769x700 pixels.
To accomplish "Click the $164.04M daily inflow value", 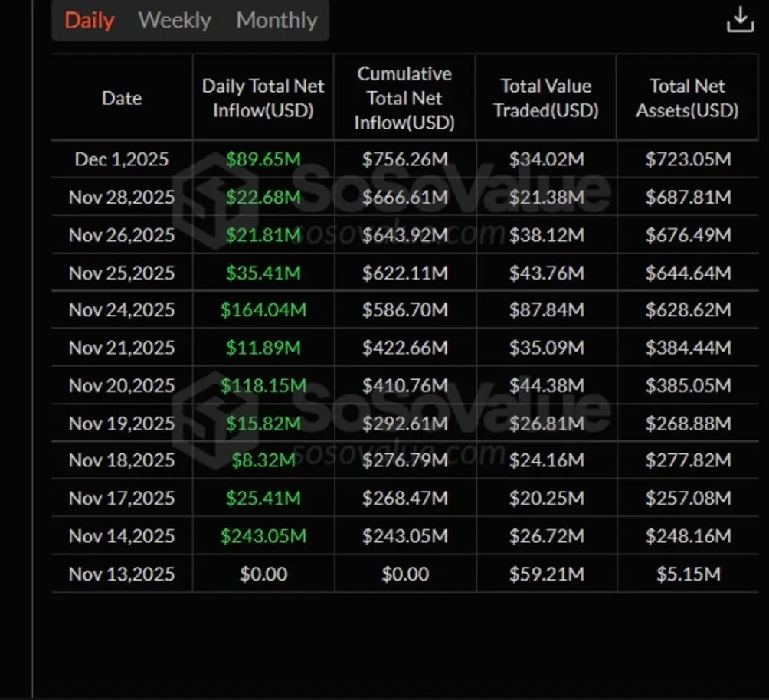I will click(263, 309).
